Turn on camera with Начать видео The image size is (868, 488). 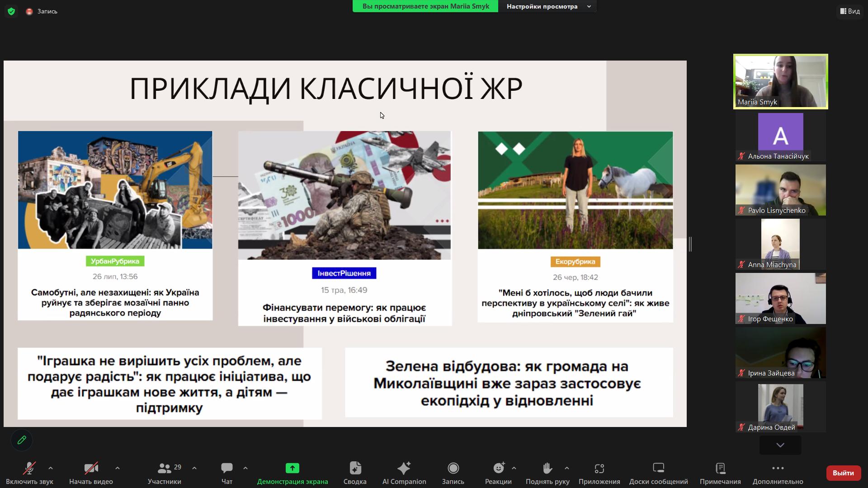[x=91, y=468]
